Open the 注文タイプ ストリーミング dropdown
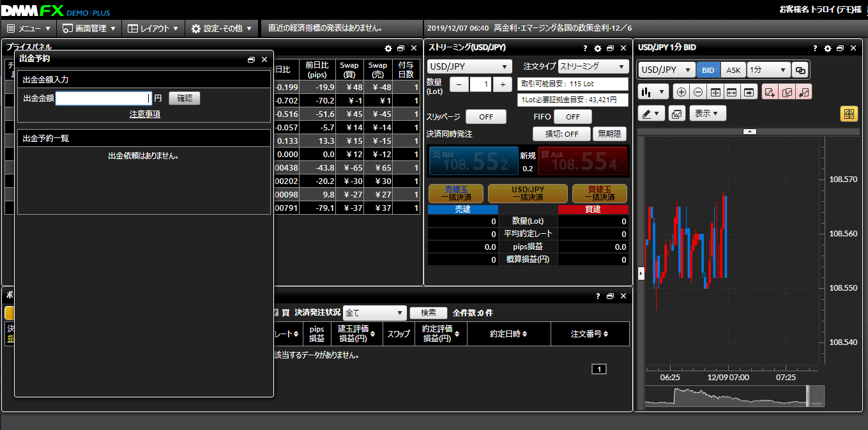This screenshot has height=430, width=868. (x=593, y=66)
